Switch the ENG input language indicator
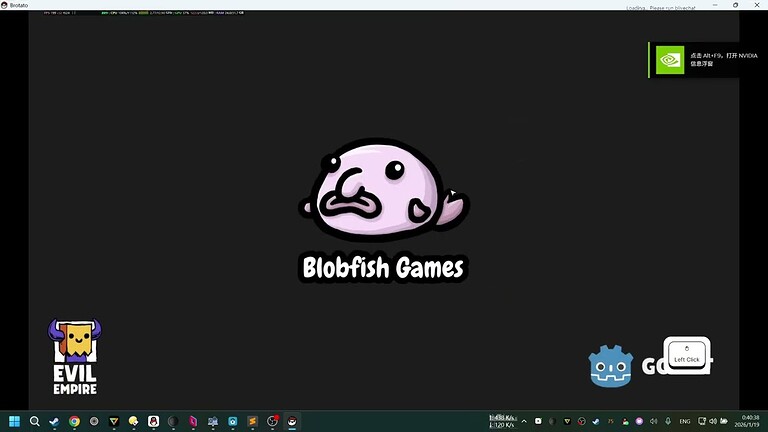 [687, 421]
